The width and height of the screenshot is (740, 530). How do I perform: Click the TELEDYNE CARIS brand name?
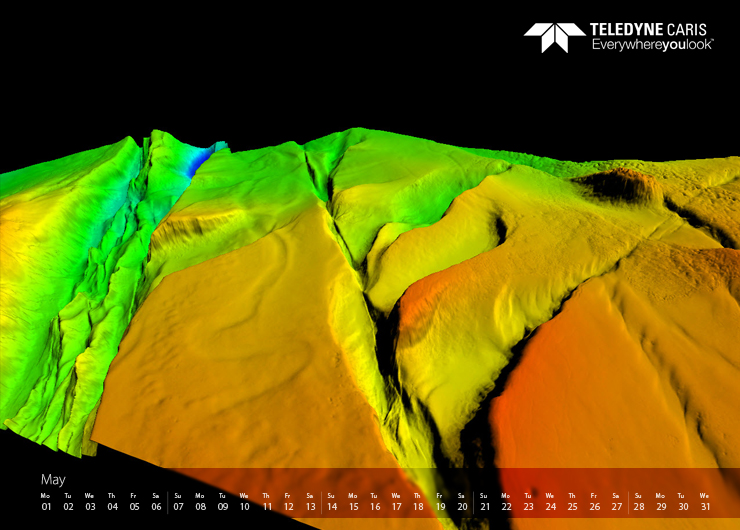click(x=648, y=30)
